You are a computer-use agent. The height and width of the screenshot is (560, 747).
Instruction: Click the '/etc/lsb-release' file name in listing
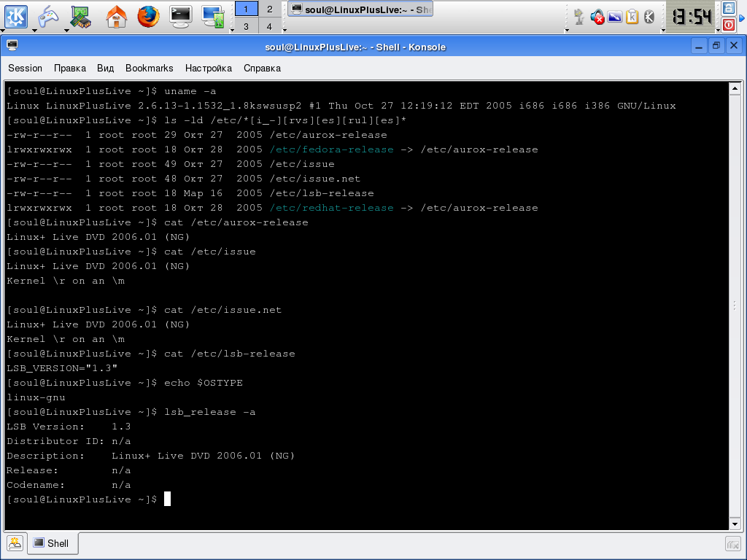[x=322, y=193]
